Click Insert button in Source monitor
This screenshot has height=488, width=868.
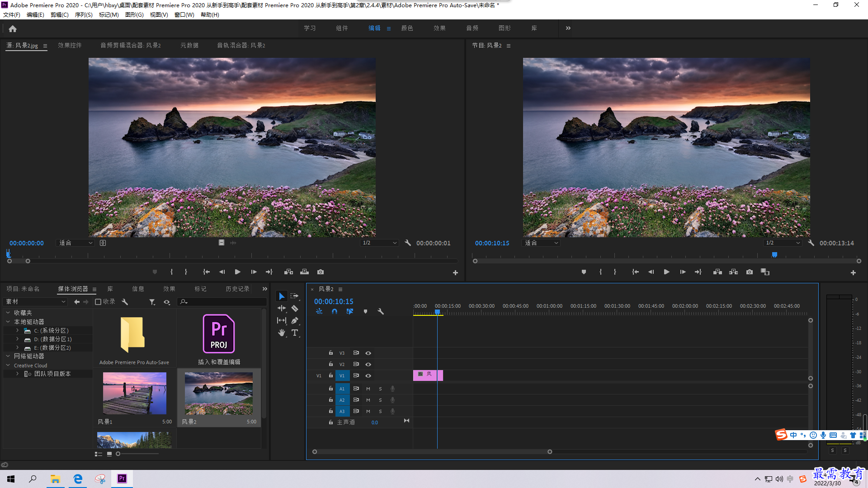(288, 272)
